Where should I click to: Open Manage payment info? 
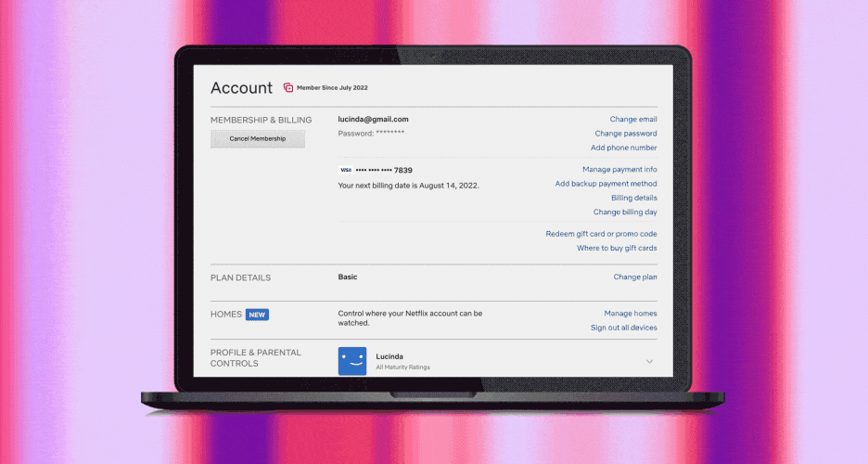tap(619, 170)
